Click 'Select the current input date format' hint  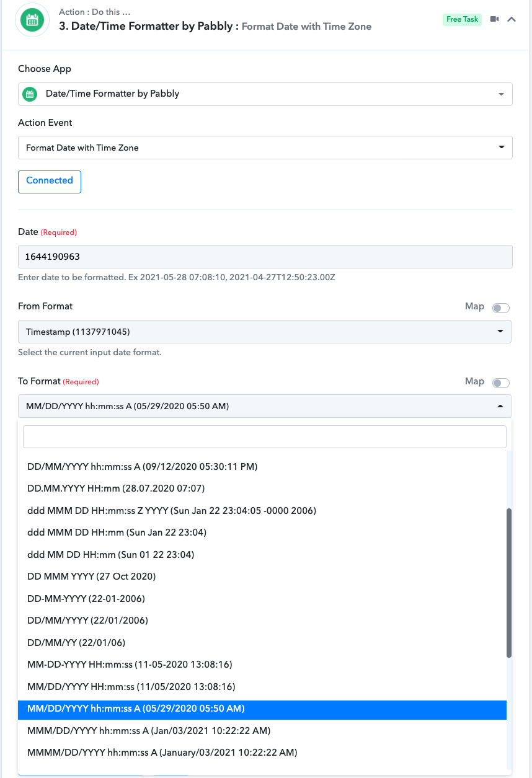[x=90, y=352]
